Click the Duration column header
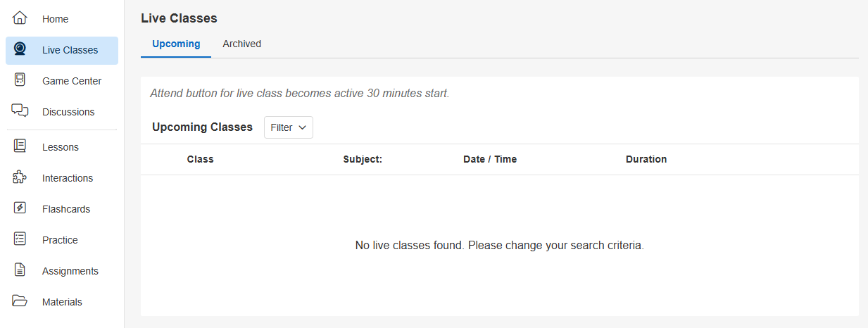 646,159
